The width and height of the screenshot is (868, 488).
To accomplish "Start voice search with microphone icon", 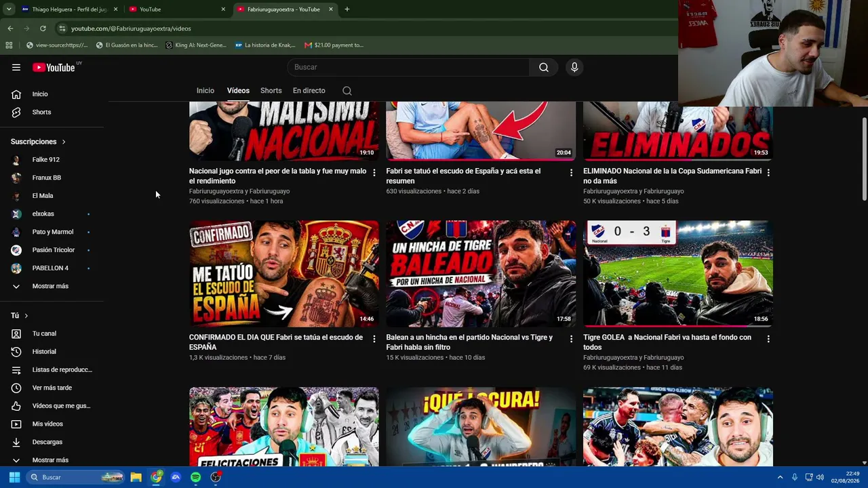I will tap(574, 67).
